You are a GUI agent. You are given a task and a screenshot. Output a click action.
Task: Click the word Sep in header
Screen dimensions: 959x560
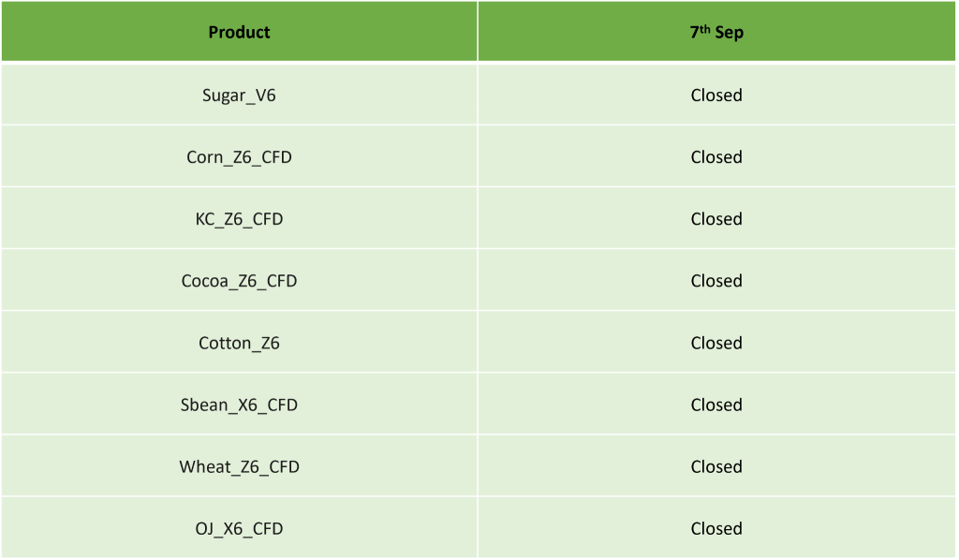(x=729, y=33)
